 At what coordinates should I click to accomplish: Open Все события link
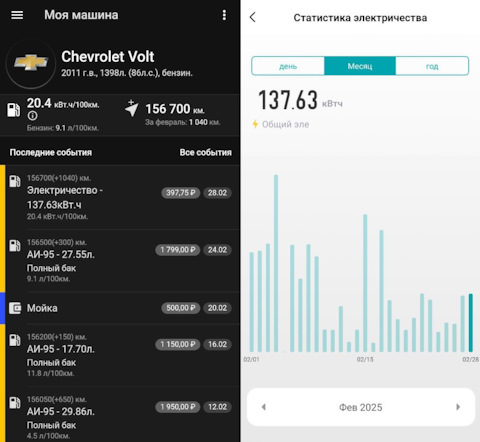click(x=206, y=152)
